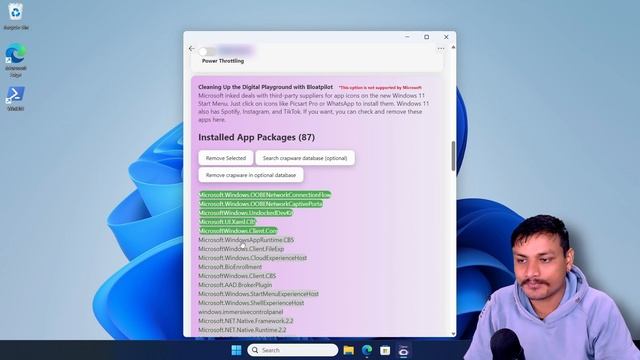
Task: Click the vertical scrollbar thumb in app window
Action: click(453, 156)
